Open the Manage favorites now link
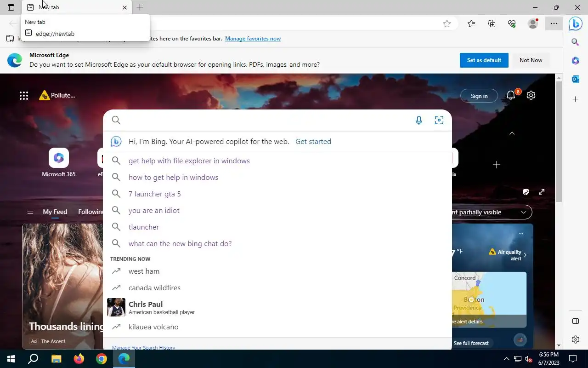Viewport: 588px width, 368px height. [253, 39]
